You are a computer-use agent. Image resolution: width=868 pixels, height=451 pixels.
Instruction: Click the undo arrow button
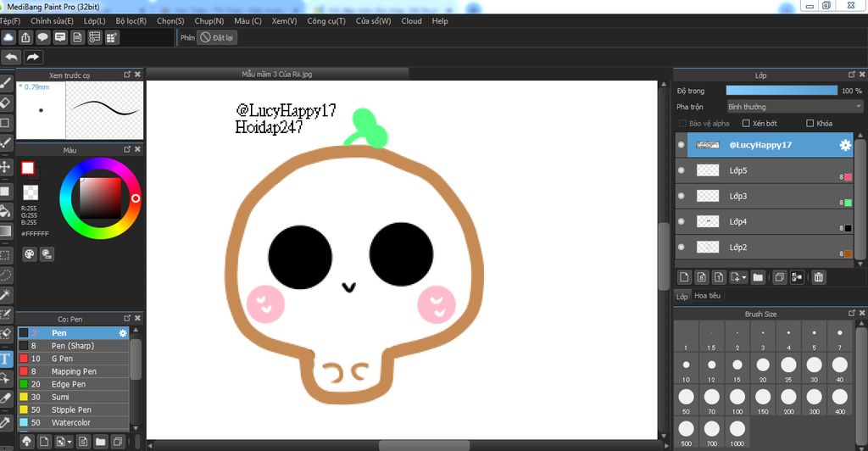click(12, 57)
